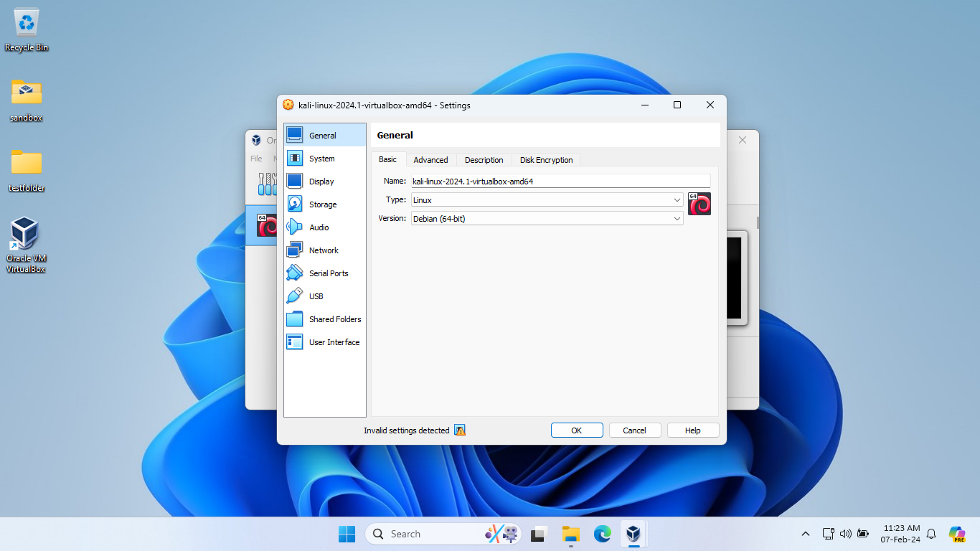Open File menu in VirtualBox Manager window
980x551 pixels.
(x=256, y=159)
